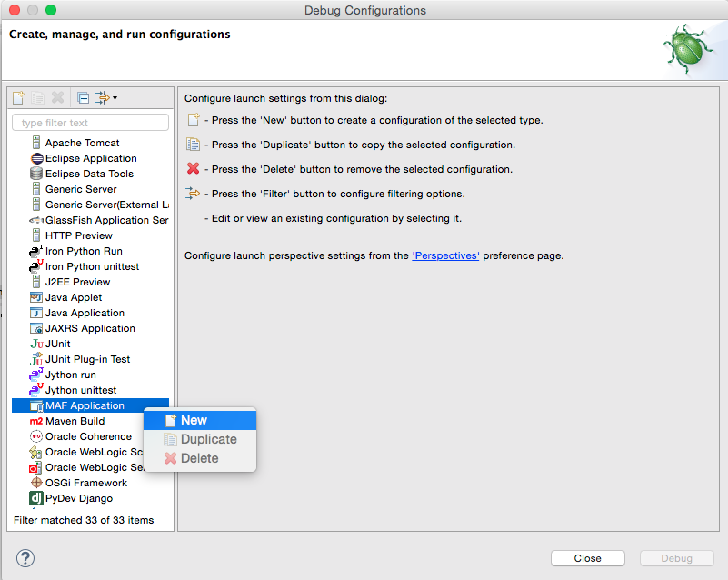Screen dimensions: 728x580
Task: Select the JUnit configuration type
Action: point(57,345)
